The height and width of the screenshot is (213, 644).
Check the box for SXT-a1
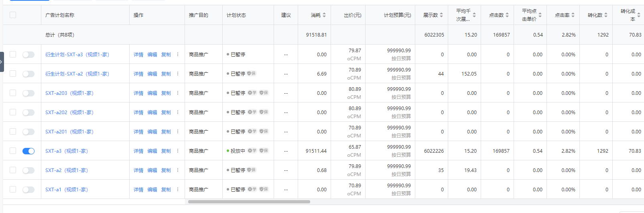13,189
